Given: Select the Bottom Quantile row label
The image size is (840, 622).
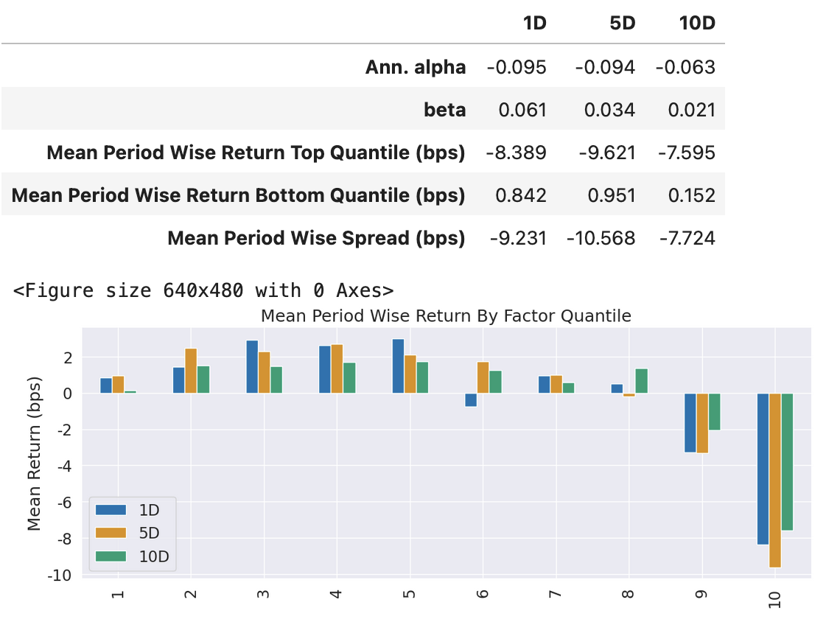Looking at the screenshot, I should pyautogui.click(x=239, y=196).
